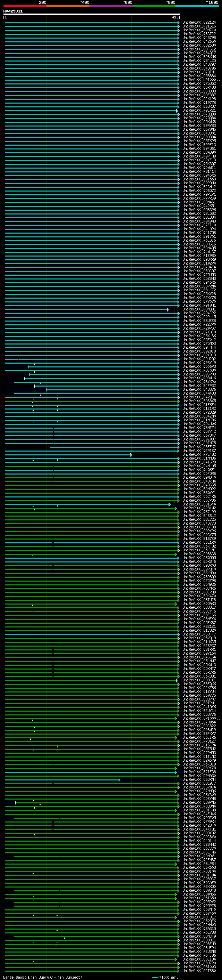Click hit label UniRef100_B8BUE1
This screenshot has width=222, height=980.
pyautogui.click(x=199, y=940)
